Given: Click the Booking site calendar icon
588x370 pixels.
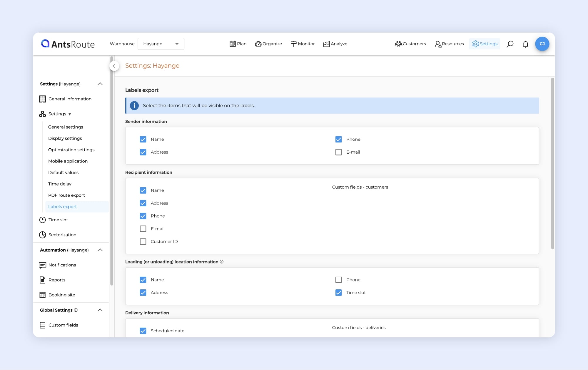Looking at the screenshot, I should (43, 295).
